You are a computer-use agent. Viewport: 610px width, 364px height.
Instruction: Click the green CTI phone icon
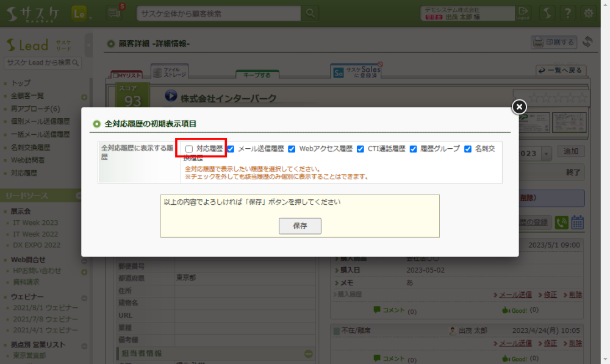[x=562, y=223]
